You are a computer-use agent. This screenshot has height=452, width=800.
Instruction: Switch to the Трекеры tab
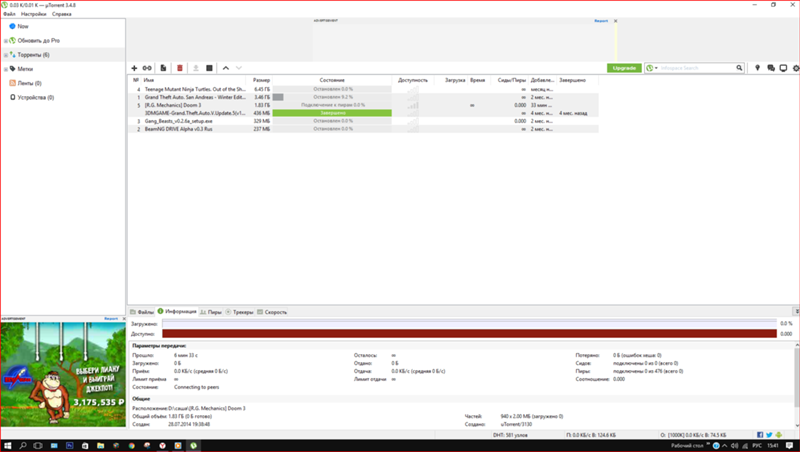pos(239,312)
